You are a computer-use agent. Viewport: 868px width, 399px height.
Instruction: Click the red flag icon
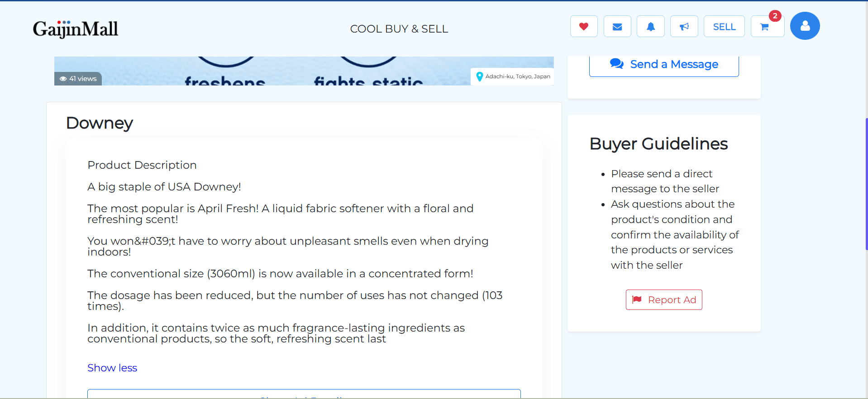pos(637,299)
